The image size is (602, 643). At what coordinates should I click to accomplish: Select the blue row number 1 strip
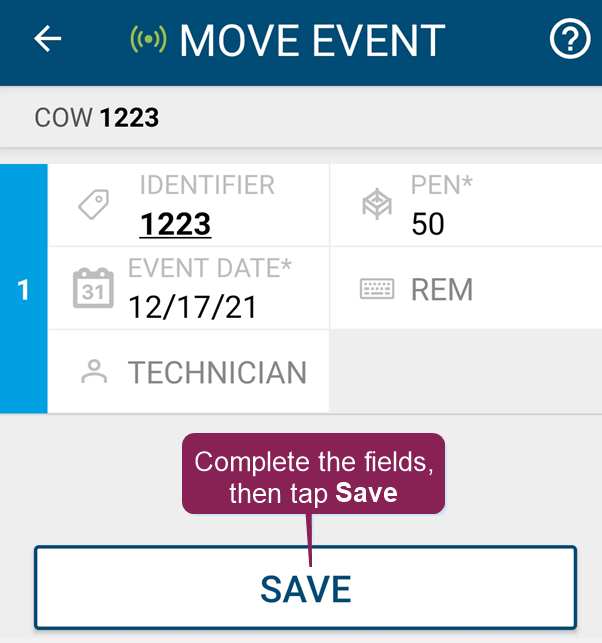coord(23,289)
